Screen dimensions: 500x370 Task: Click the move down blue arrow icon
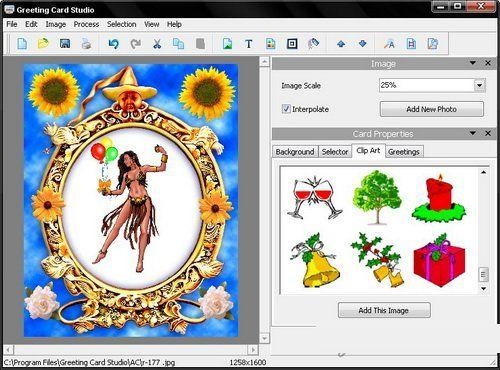pos(363,44)
